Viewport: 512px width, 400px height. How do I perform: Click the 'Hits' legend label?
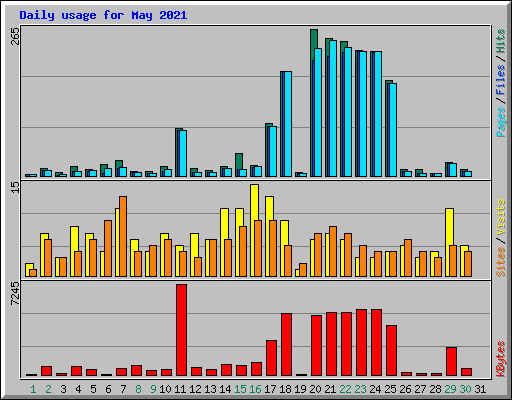[x=501, y=41]
